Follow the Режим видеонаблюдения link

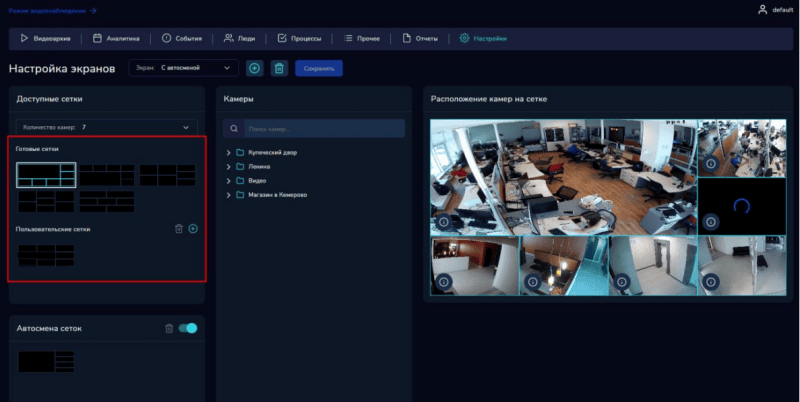[52, 10]
